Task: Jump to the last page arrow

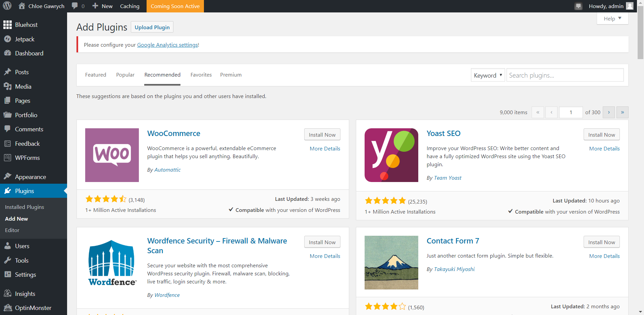Action: point(623,113)
